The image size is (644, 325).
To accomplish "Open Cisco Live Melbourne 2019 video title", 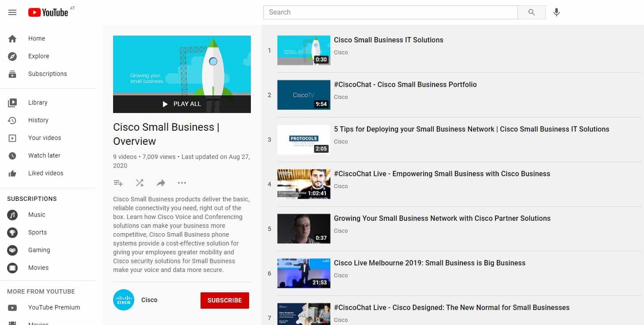I will [x=430, y=263].
